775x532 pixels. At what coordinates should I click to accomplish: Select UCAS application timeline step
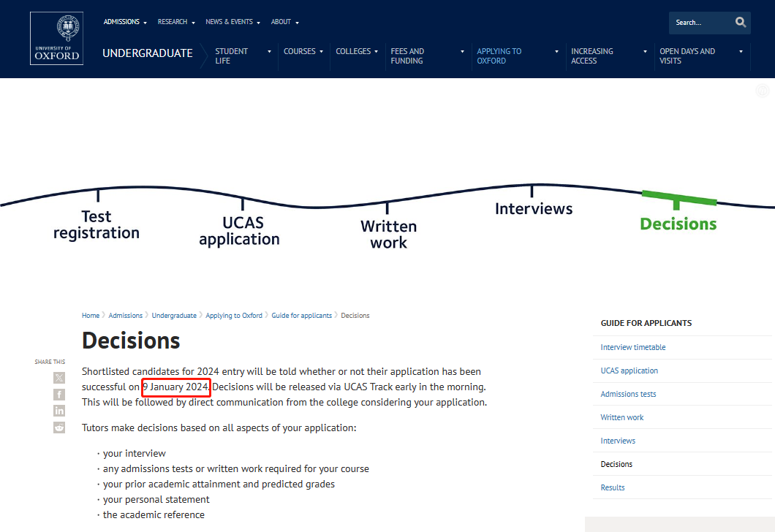pos(240,231)
